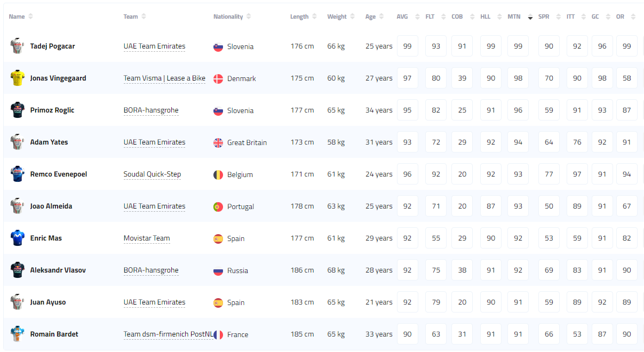Open Soudal Quick-Step team link

(152, 174)
